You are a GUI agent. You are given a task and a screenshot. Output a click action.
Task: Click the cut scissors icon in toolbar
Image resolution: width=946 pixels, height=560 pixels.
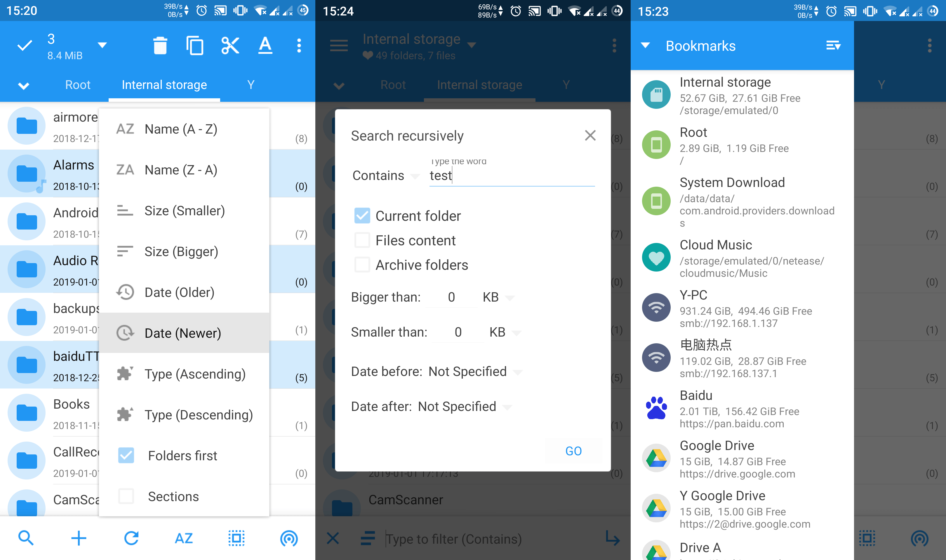[229, 45]
